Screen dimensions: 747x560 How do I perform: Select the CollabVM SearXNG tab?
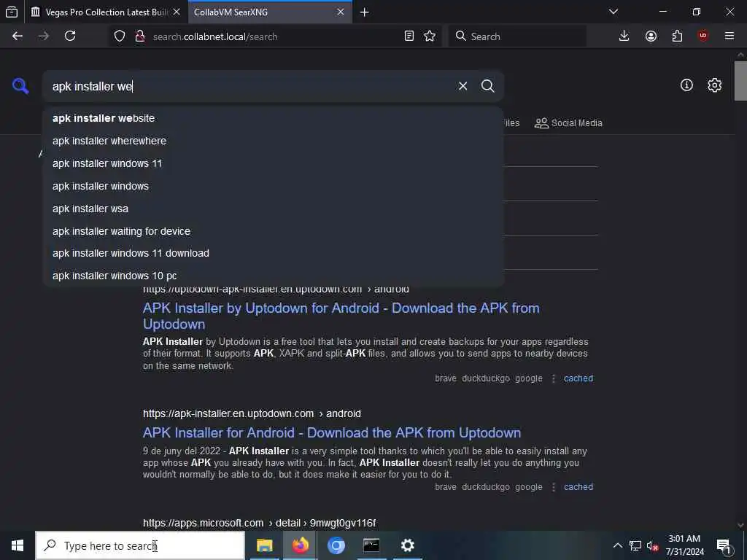tap(270, 12)
